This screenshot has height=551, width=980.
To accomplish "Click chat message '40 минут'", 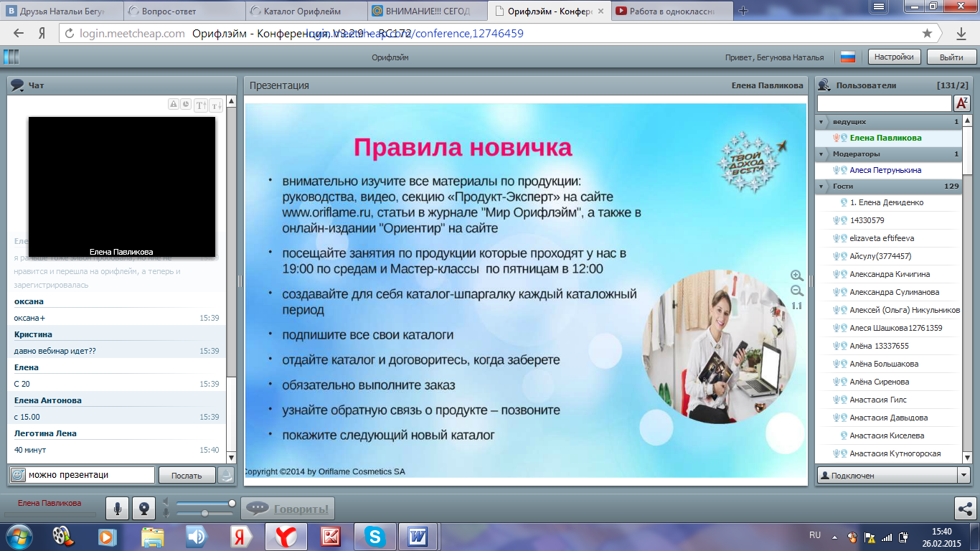I will coord(30,450).
